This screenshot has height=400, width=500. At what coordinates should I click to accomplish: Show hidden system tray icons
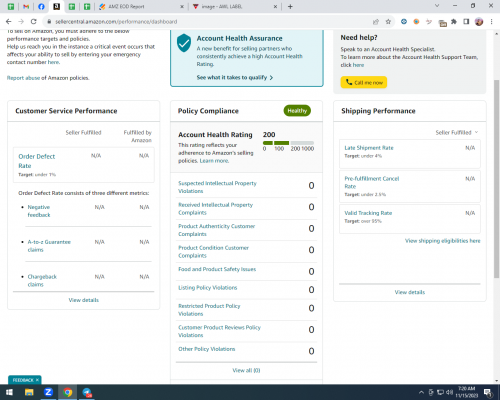click(x=421, y=392)
